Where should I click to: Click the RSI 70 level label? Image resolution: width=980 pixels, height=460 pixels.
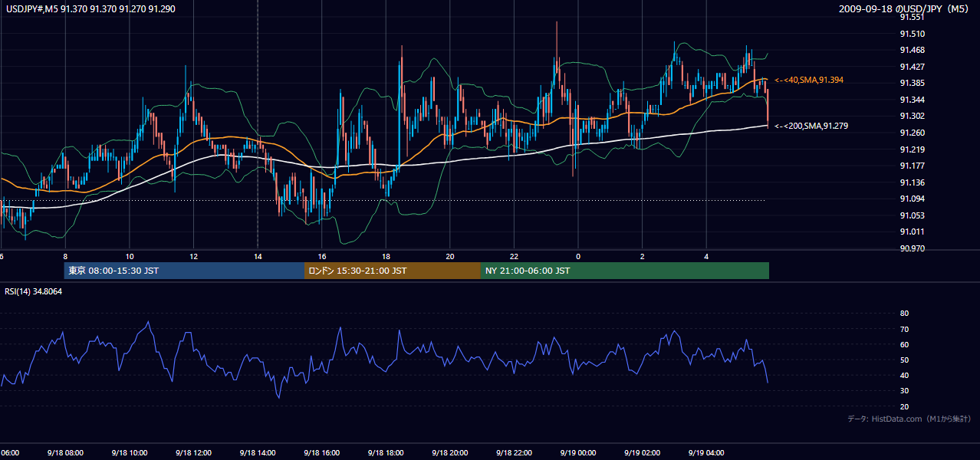click(x=904, y=330)
